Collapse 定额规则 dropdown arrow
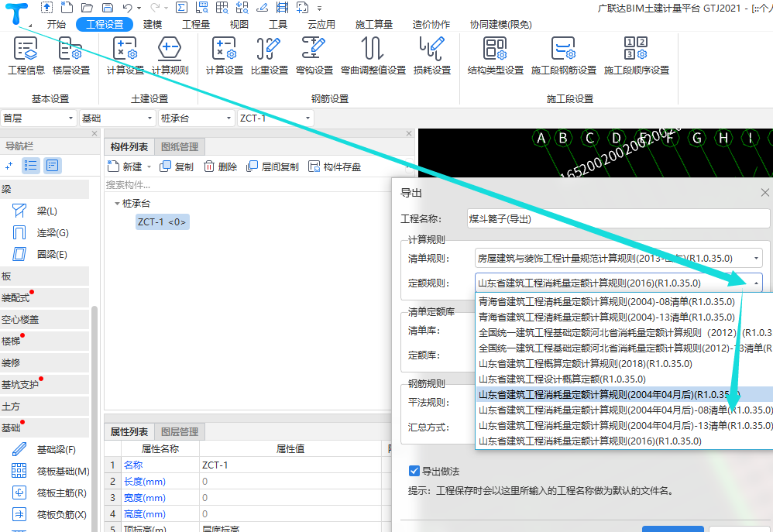The height and width of the screenshot is (532, 773). point(756,283)
